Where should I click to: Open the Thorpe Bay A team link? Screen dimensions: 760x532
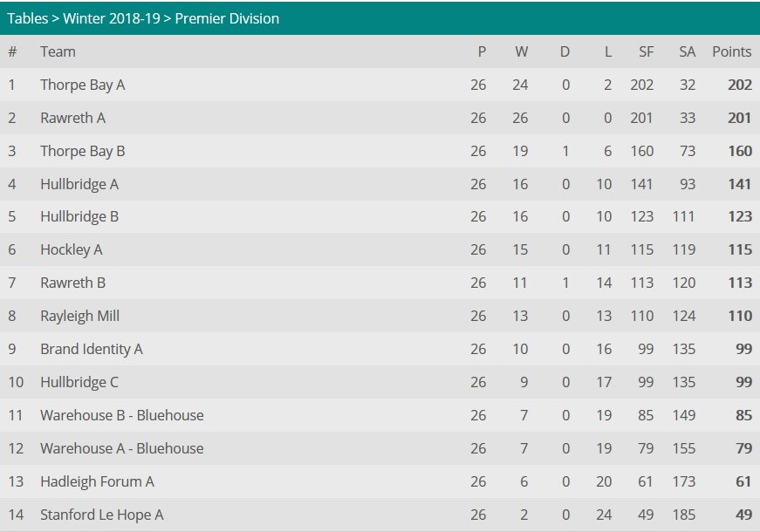coord(82,85)
